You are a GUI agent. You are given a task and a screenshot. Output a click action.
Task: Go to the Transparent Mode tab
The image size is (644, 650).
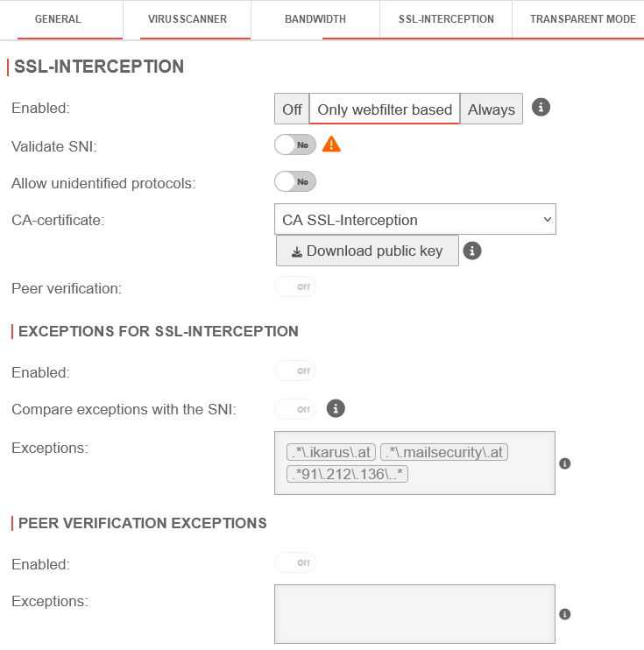coord(583,19)
